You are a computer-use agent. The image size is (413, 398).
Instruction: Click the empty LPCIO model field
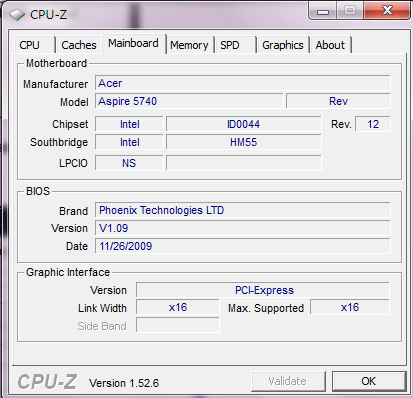pos(244,163)
